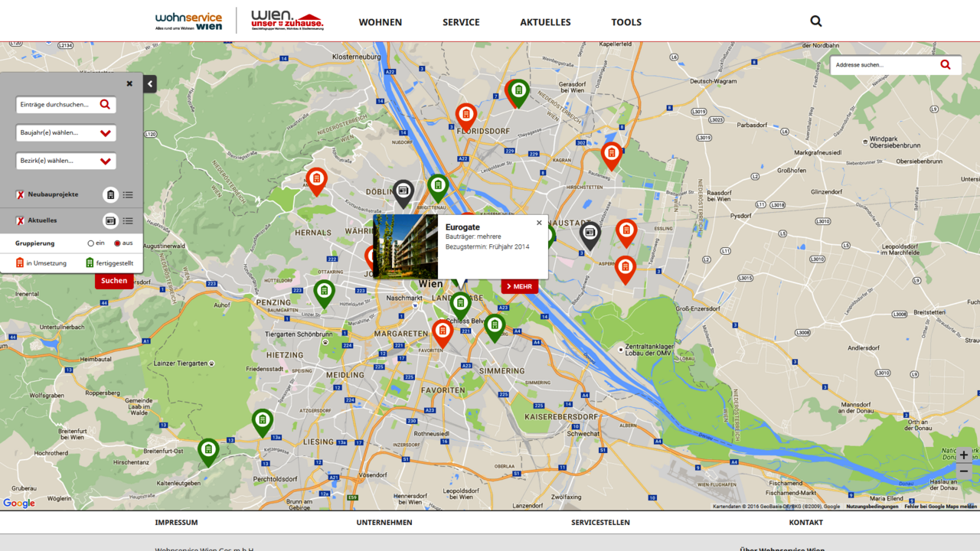980x551 pixels.
Task: Select the green marker in Penzing
Action: (325, 294)
